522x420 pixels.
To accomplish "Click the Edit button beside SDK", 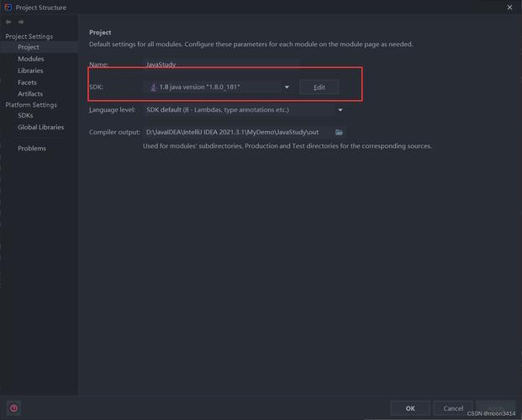I will coord(319,87).
